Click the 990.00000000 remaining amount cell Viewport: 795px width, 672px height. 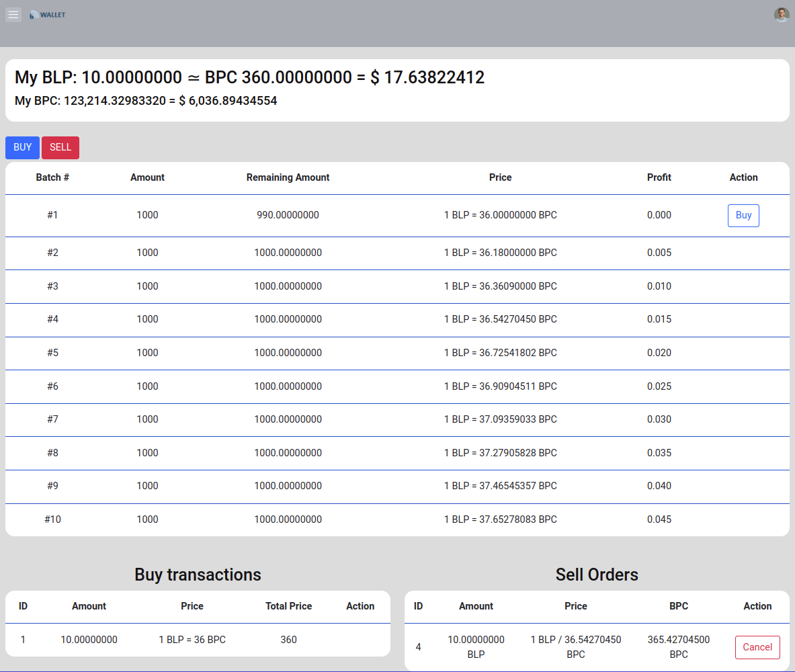[288, 215]
